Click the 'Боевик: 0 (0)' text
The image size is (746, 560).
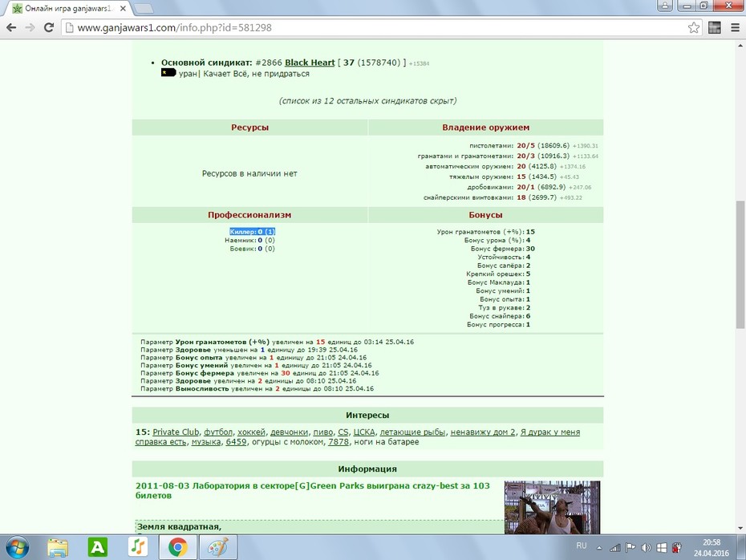(x=252, y=249)
